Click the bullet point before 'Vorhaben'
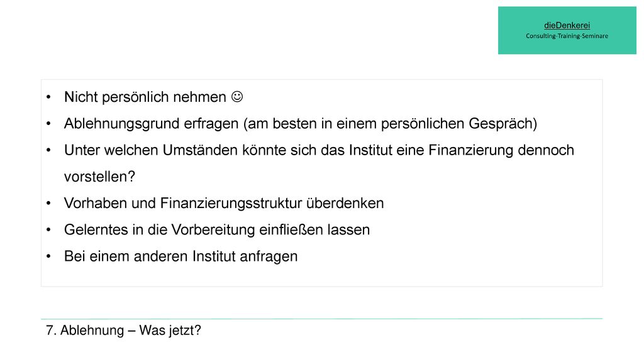The height and width of the screenshot is (362, 644). point(48,203)
